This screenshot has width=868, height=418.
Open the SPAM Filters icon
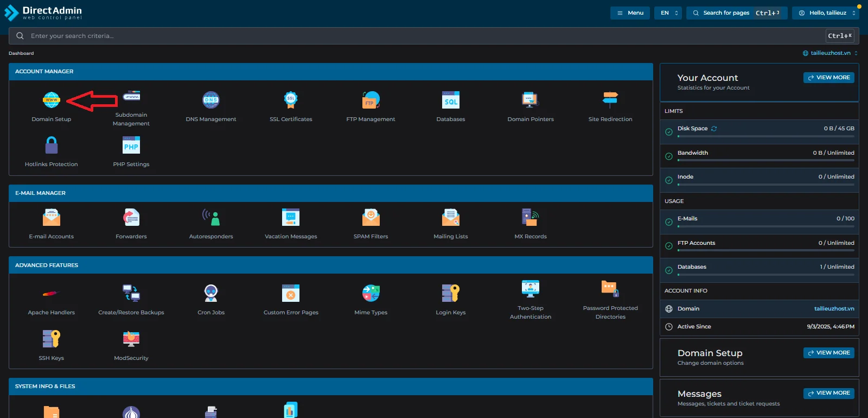tap(371, 218)
